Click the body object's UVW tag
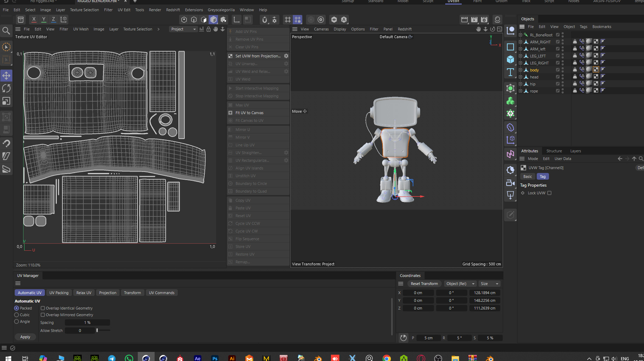Viewport: 644px width, 361px height. tap(596, 69)
